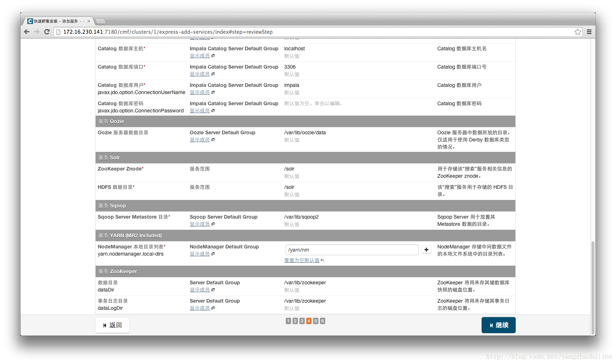Edit the dataDir /var/lib/zookeeper value
616x364 pixels.
click(x=305, y=283)
